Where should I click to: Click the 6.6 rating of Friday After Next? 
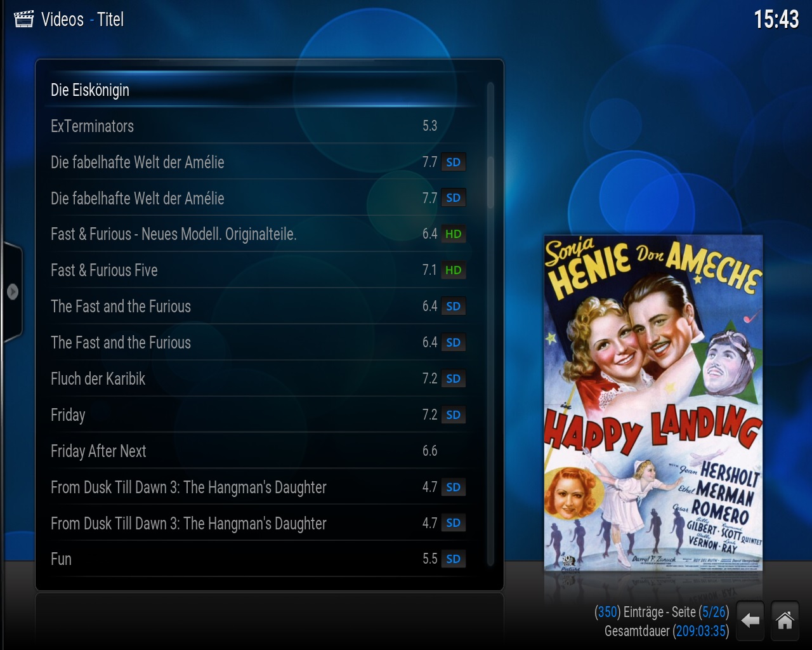(x=429, y=451)
